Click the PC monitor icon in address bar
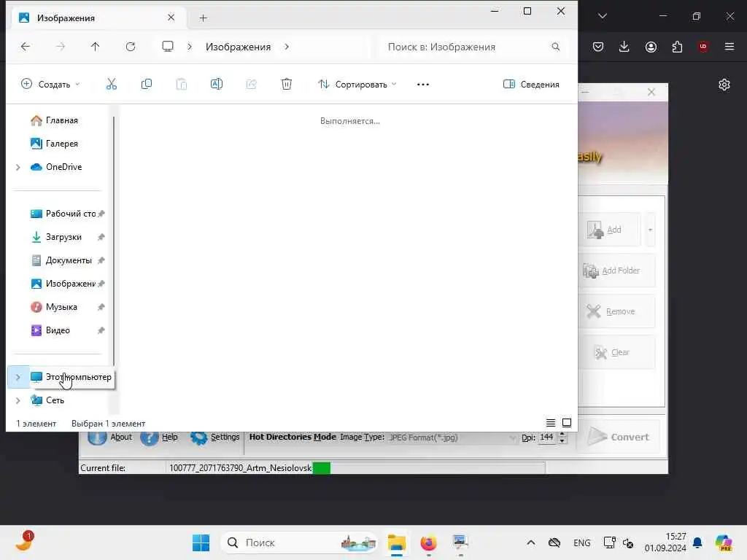The width and height of the screenshot is (747, 560). [168, 47]
